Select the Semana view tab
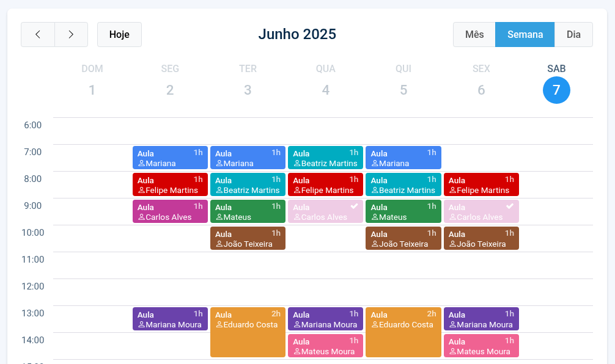The image size is (615, 364). (x=525, y=35)
